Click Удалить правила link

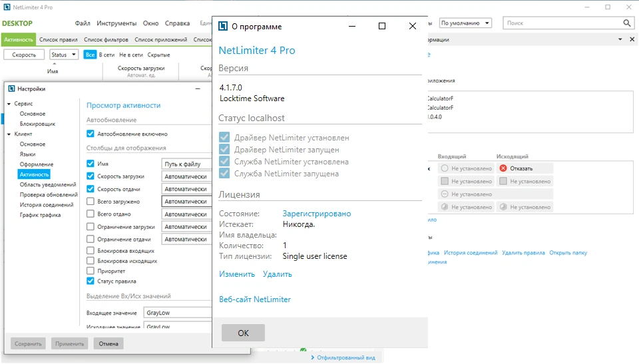pyautogui.click(x=523, y=253)
